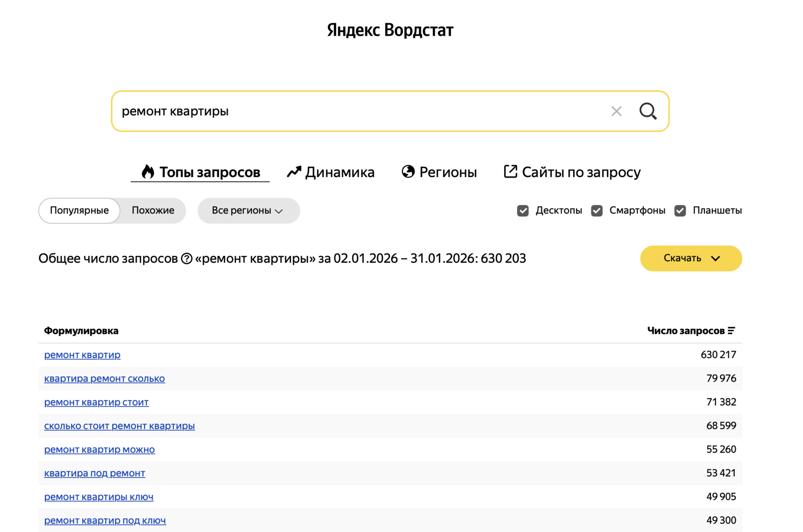This screenshot has height=532, width=803.
Task: Expand the Скачать download options chevron
Action: (716, 258)
